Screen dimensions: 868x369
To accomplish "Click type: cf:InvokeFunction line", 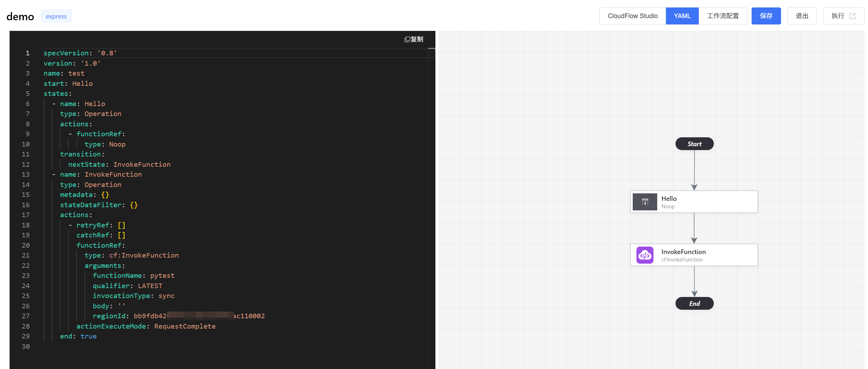I will pos(132,255).
